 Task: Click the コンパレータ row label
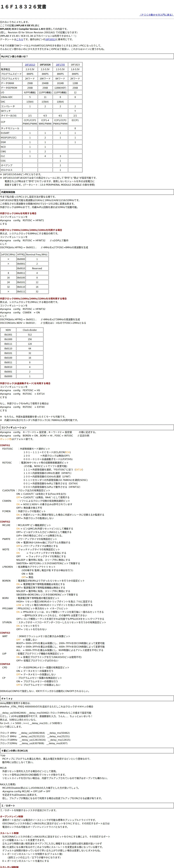(11, 106)
